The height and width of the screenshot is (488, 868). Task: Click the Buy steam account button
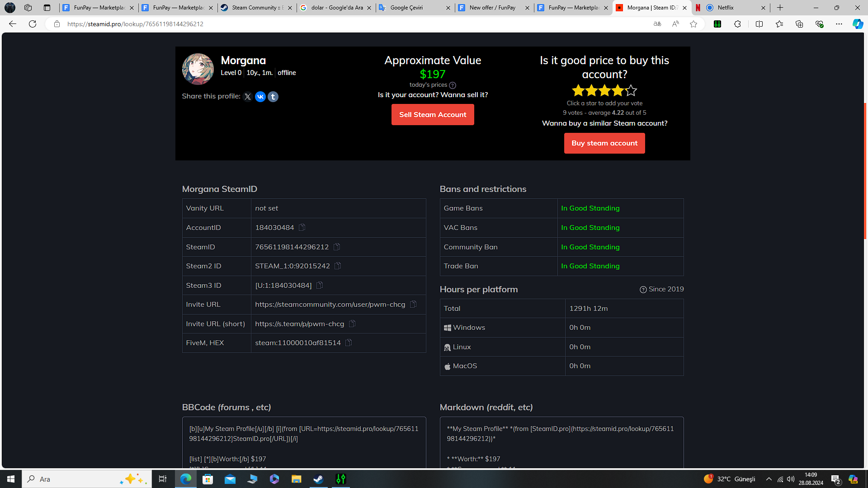coord(604,143)
